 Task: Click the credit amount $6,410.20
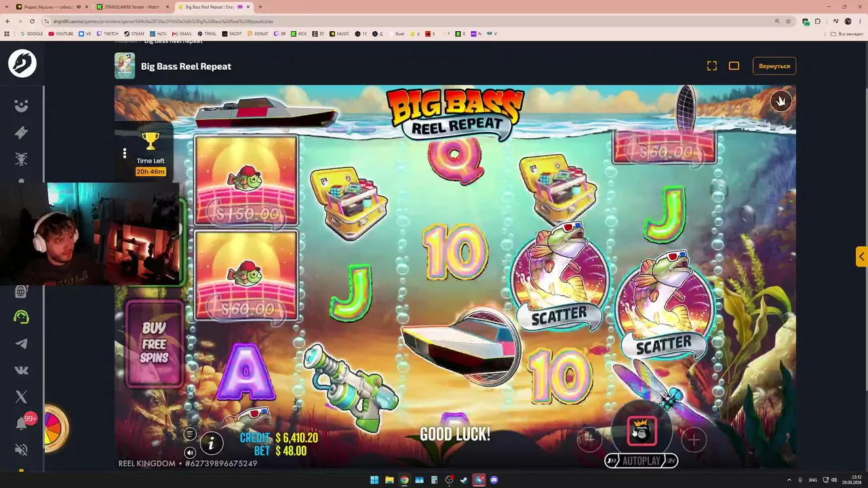(297, 438)
